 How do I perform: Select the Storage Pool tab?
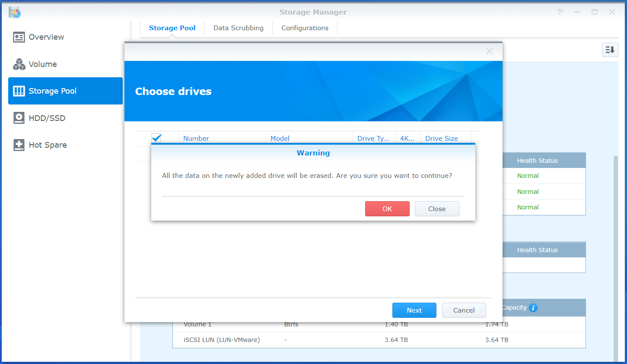(172, 28)
